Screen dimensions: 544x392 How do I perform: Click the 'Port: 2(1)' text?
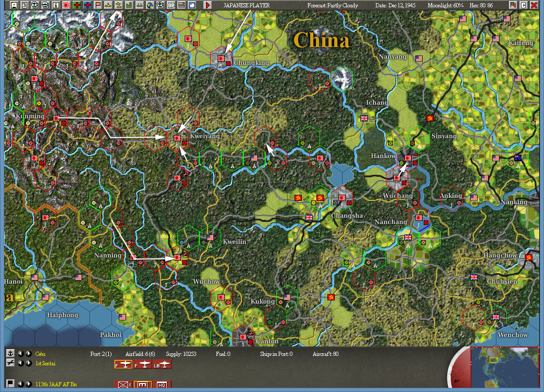(x=101, y=354)
